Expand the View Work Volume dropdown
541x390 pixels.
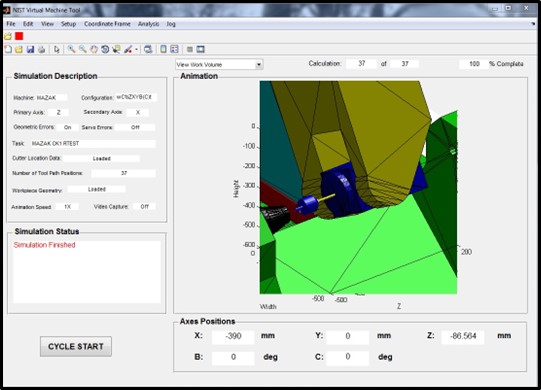point(259,65)
